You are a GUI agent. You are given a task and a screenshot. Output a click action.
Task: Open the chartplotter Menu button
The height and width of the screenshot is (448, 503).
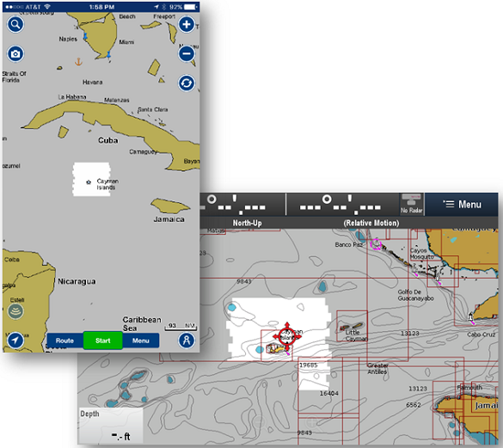(462, 204)
